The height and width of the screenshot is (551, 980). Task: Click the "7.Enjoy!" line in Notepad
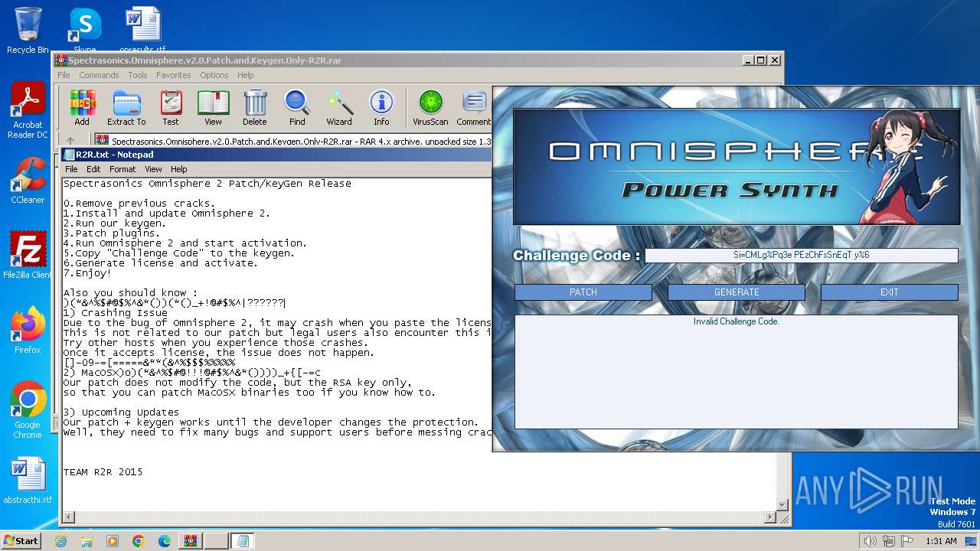click(x=87, y=273)
